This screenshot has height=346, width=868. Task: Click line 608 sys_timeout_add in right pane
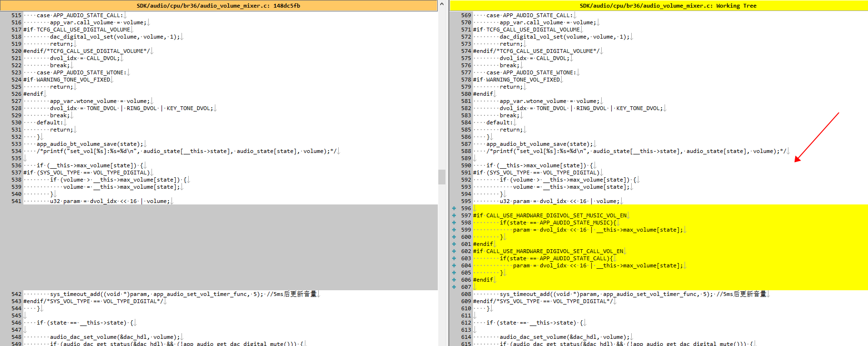click(x=633, y=294)
